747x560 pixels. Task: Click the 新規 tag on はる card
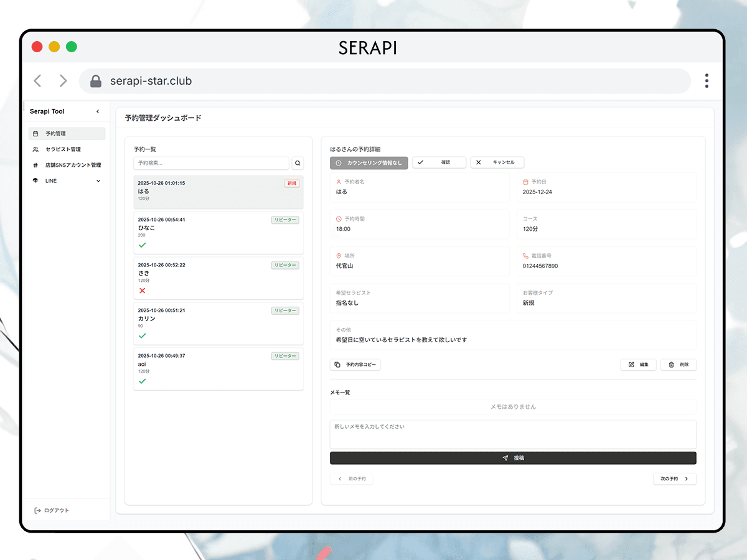pos(292,184)
